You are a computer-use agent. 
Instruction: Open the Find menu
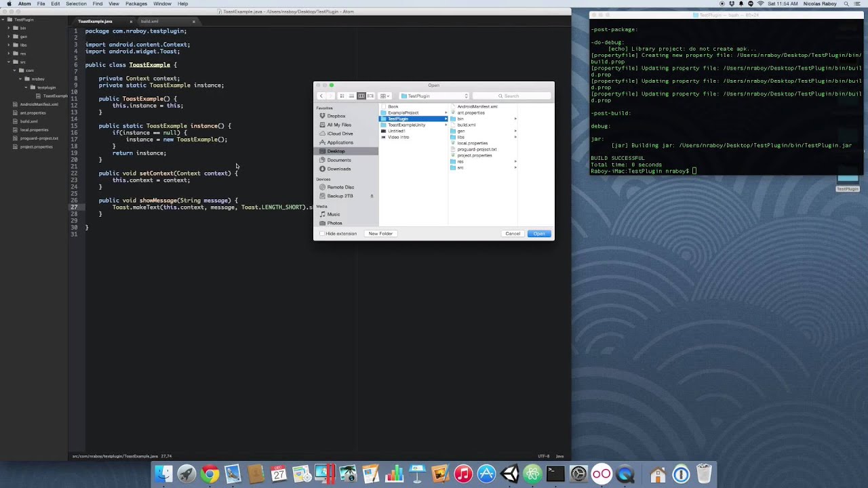[x=98, y=3]
